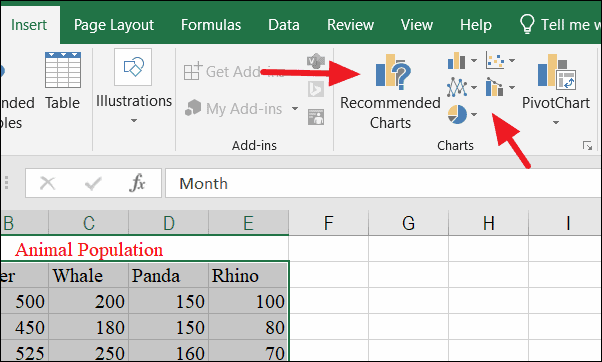Expand the scatter chart dropdown arrow

tap(512, 60)
